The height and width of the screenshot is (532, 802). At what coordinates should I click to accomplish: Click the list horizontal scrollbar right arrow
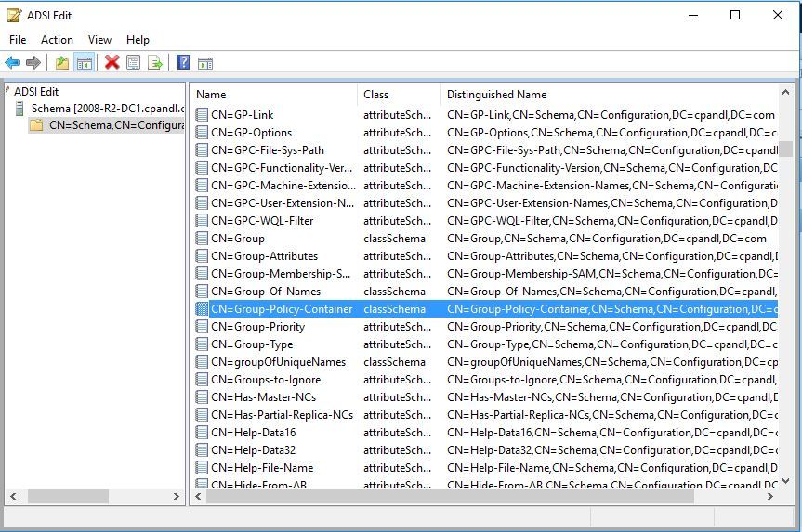pyautogui.click(x=769, y=496)
